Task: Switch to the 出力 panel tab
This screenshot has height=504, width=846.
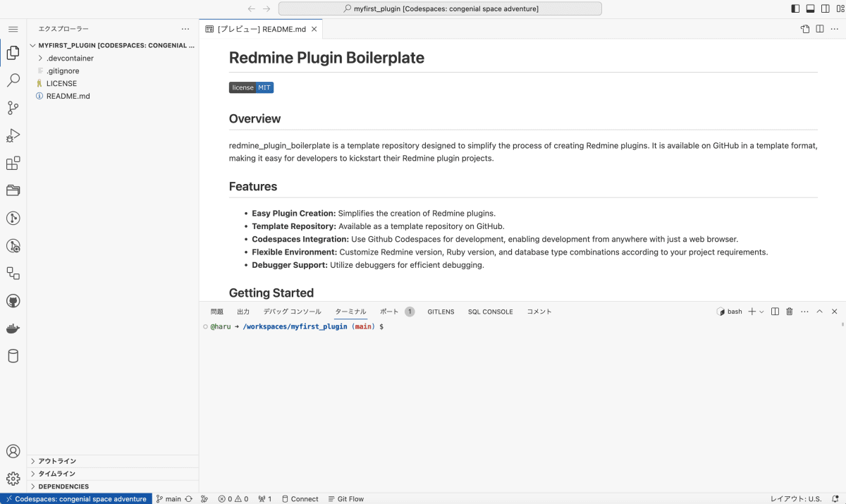Action: [x=243, y=312]
